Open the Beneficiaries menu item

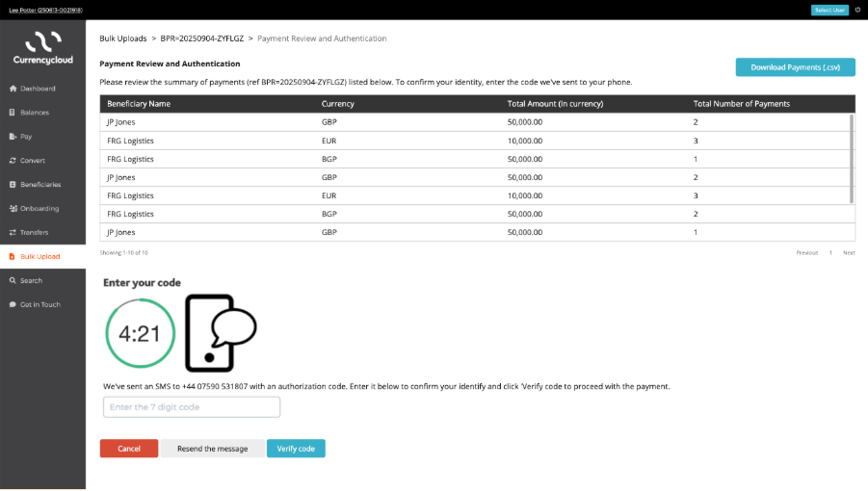(x=42, y=185)
